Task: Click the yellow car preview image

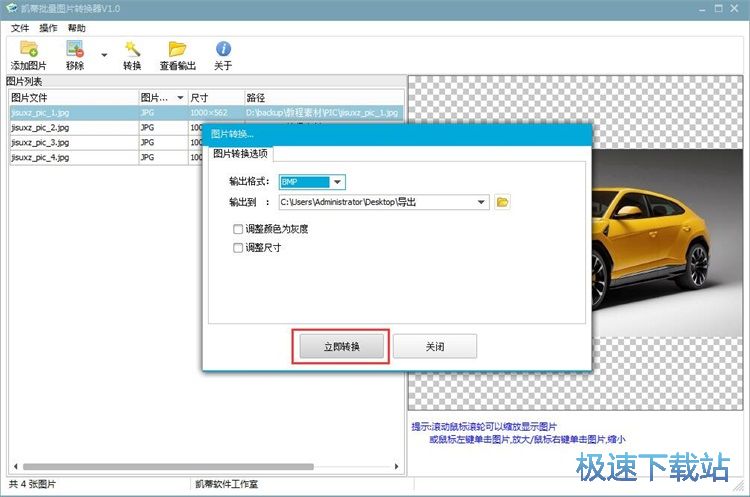Action: [x=667, y=243]
